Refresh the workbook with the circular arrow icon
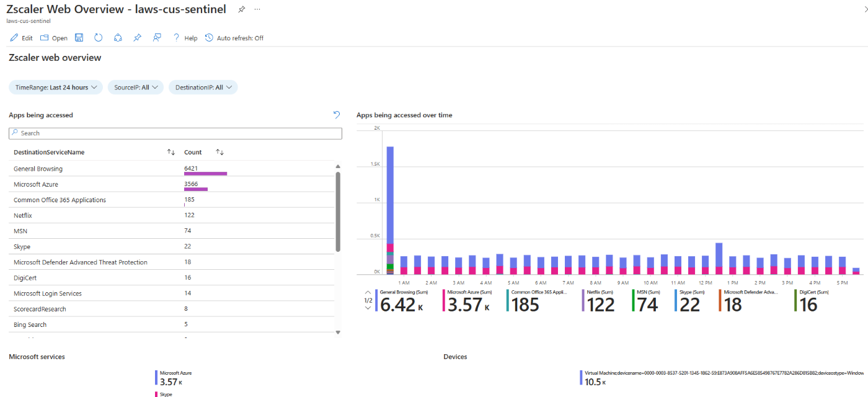Screen dimensions: 868x397 (x=98, y=38)
